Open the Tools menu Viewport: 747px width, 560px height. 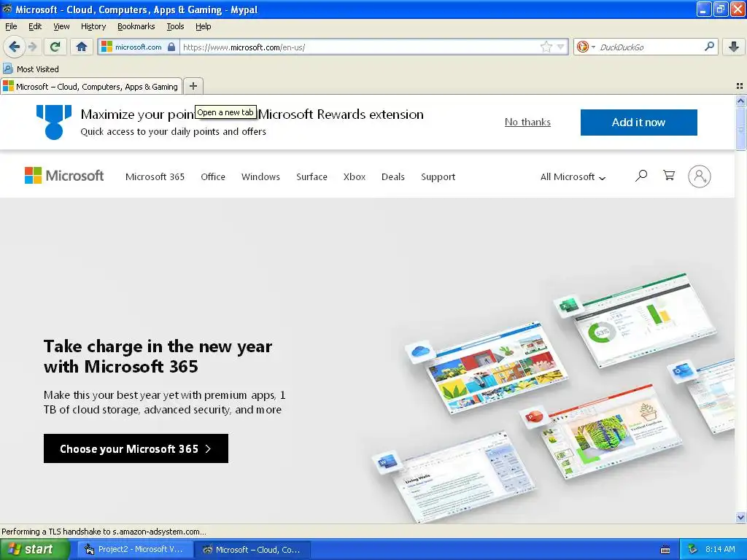[x=175, y=26]
